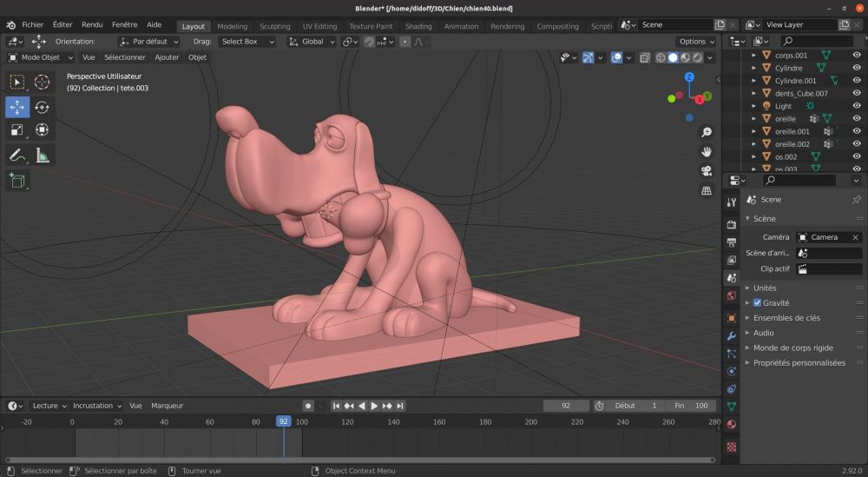Select the Scale tool
Screen dimensions: 868x477
[x=17, y=129]
